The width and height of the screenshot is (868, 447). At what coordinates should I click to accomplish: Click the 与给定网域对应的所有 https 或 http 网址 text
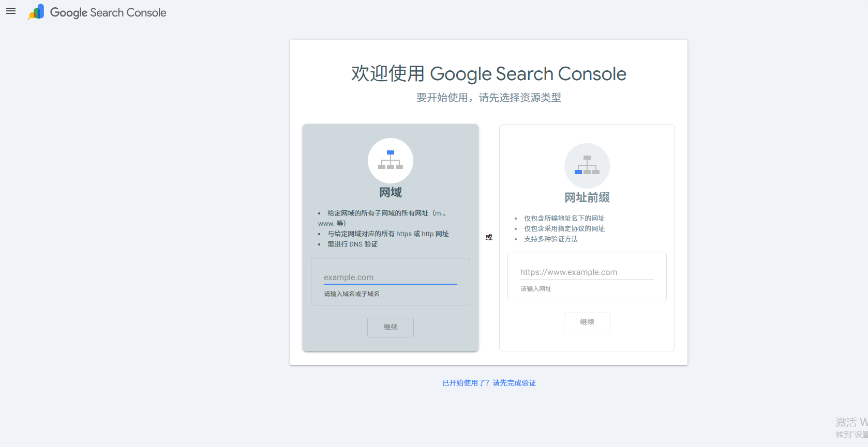click(x=388, y=234)
